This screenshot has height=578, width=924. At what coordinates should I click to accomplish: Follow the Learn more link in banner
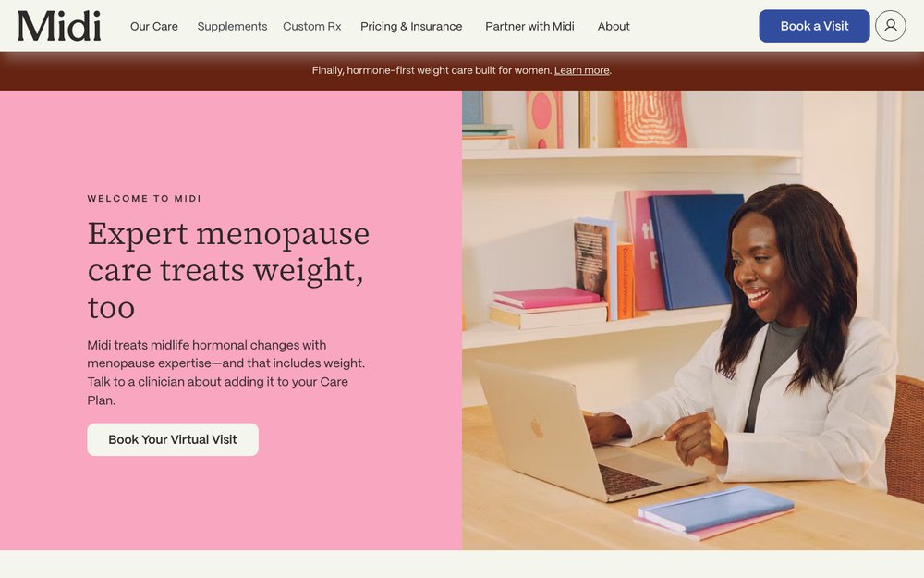(581, 70)
